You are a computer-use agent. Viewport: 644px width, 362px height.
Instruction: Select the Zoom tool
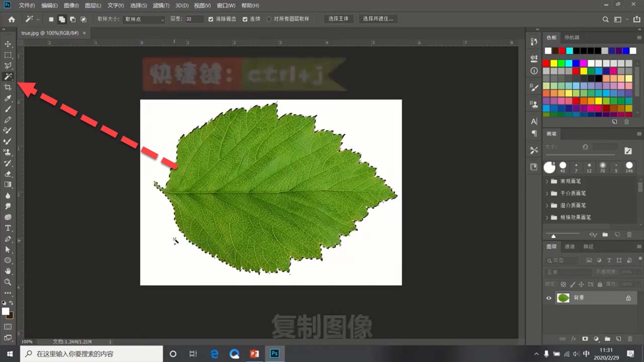[x=8, y=282]
